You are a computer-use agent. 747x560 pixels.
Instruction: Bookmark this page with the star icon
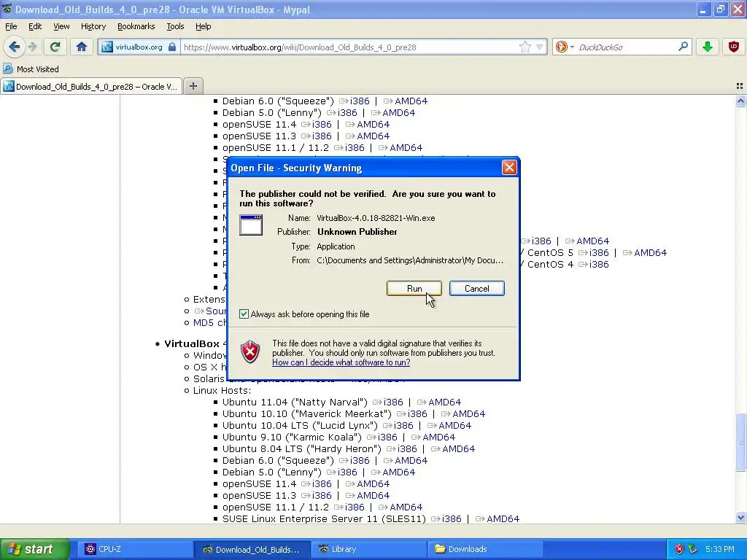click(525, 47)
